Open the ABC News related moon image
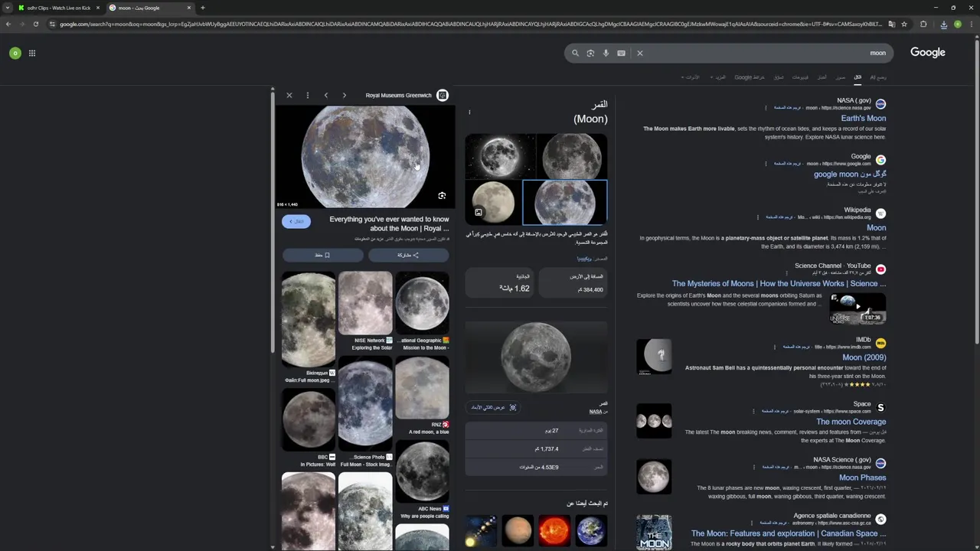 click(422, 473)
